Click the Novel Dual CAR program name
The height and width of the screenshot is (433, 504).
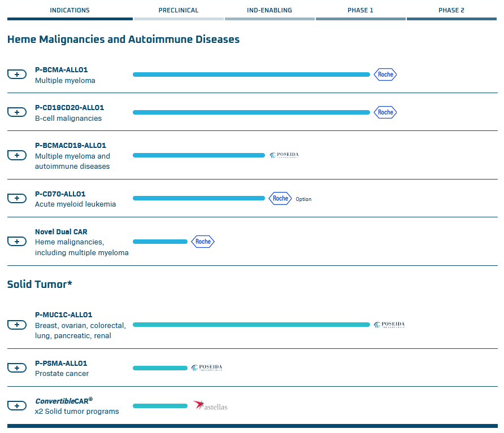click(61, 232)
